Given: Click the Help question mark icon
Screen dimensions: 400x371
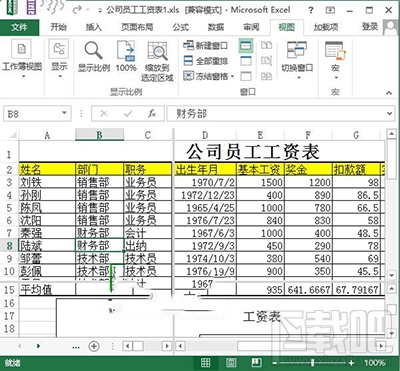Looking at the screenshot, I should coord(311,10).
